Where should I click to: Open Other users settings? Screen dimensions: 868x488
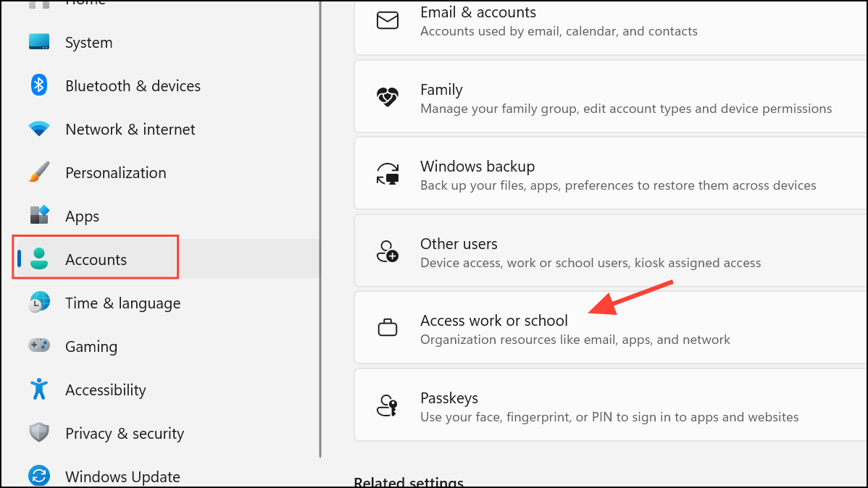[610, 251]
